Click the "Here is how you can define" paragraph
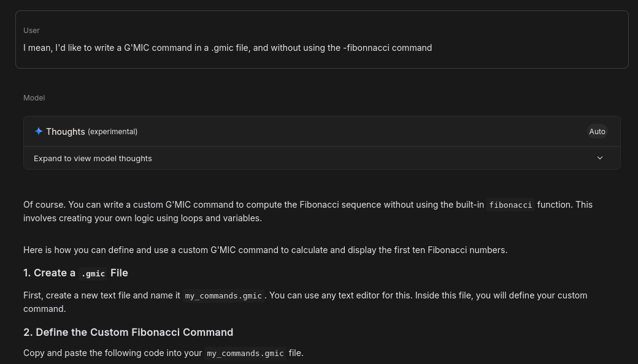 click(265, 250)
